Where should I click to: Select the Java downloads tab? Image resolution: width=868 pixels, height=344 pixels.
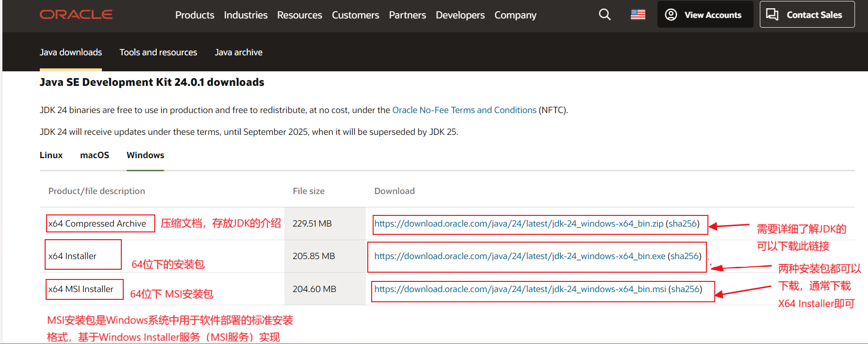point(71,52)
